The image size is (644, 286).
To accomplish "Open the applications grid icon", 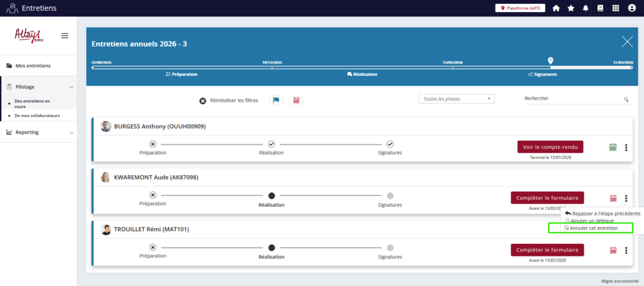I will click(x=615, y=8).
